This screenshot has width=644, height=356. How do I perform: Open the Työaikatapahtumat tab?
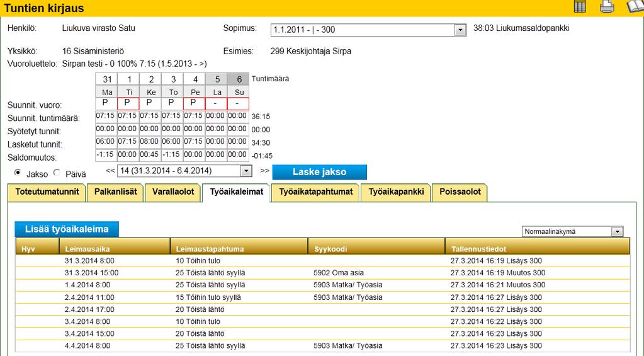click(x=315, y=192)
